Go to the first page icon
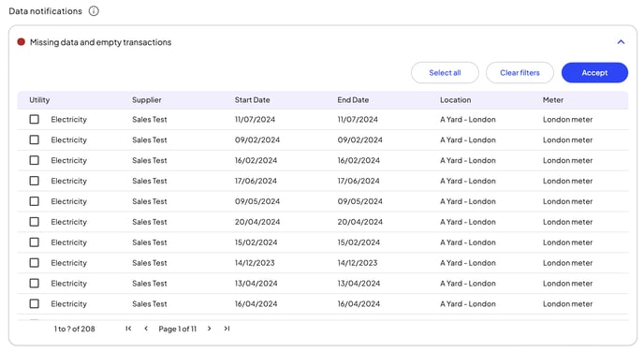This screenshot has height=352, width=644. (x=128, y=329)
